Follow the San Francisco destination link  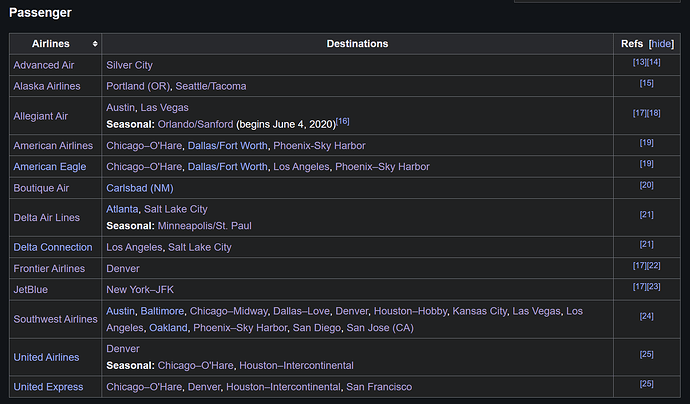coord(379,387)
